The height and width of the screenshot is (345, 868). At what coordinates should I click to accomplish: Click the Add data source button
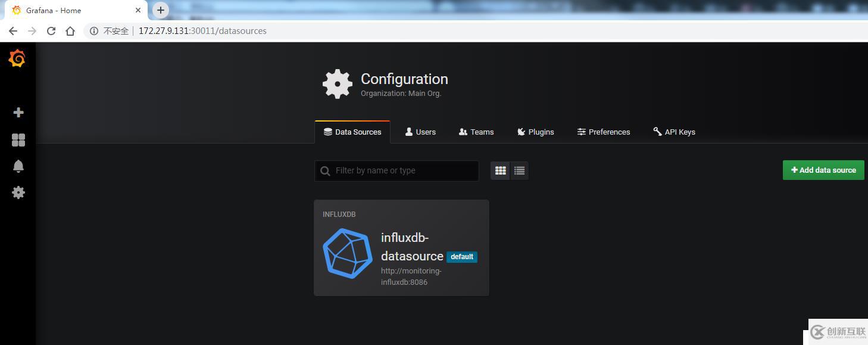coord(823,170)
